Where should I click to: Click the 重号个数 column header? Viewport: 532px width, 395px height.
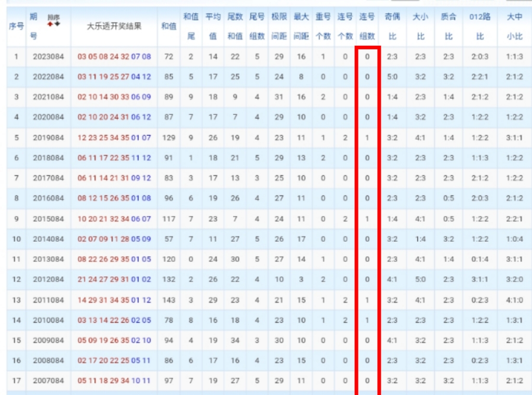(x=323, y=26)
